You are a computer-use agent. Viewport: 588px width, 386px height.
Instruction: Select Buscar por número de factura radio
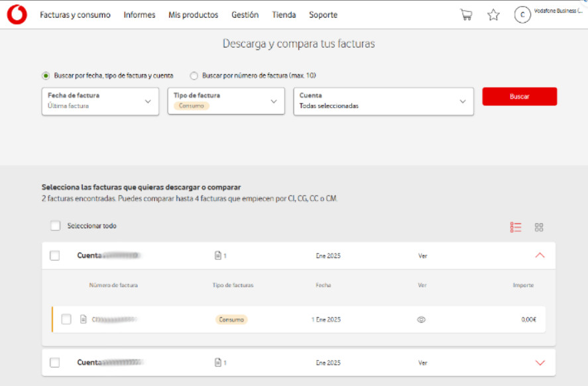point(194,76)
